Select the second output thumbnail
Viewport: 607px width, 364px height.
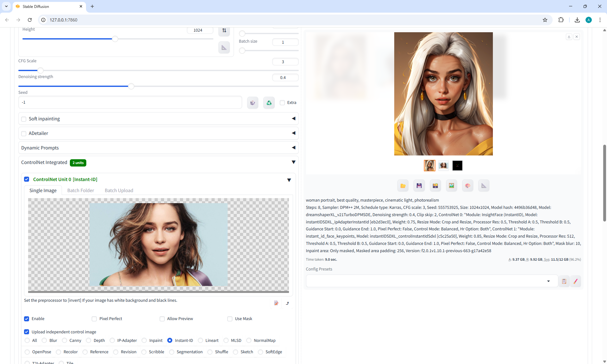coord(443,166)
